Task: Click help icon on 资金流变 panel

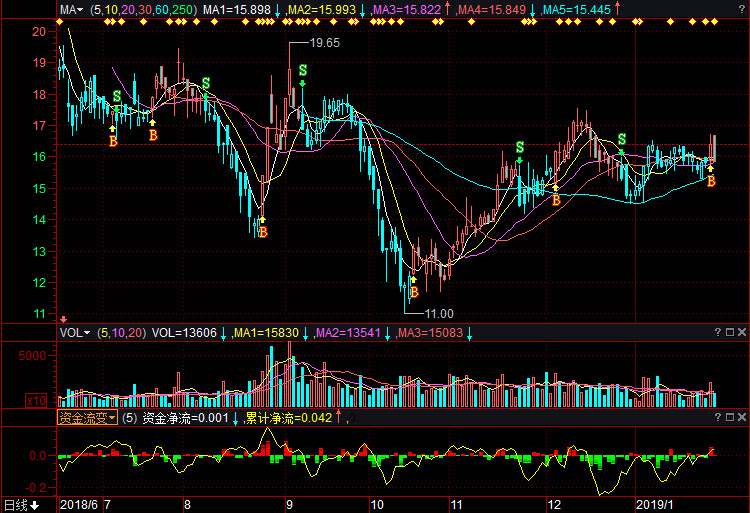Action: 717,417
